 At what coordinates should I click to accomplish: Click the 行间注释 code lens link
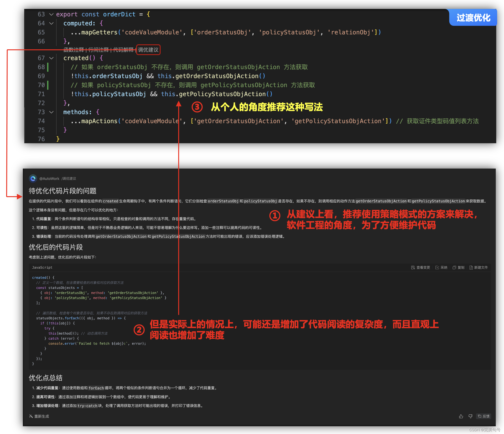[98, 50]
